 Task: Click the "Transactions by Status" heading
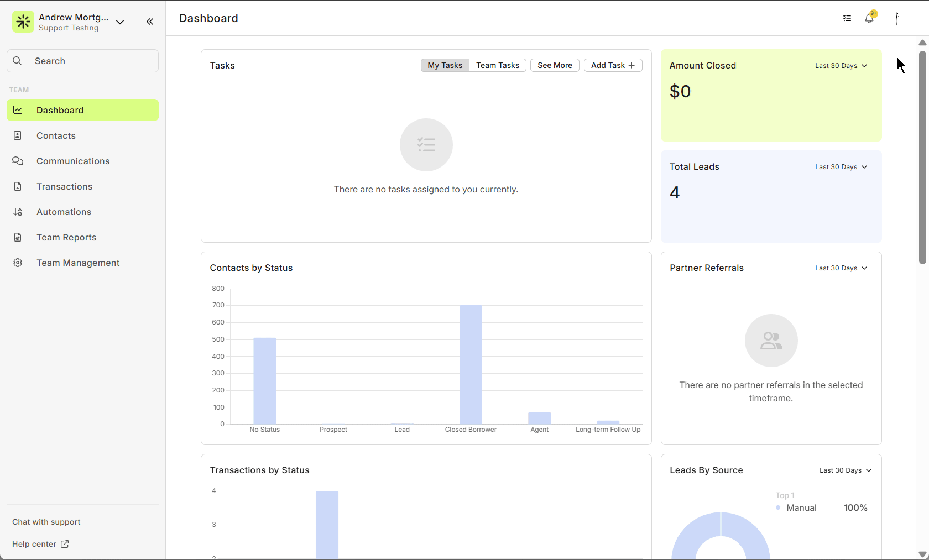[259, 470]
